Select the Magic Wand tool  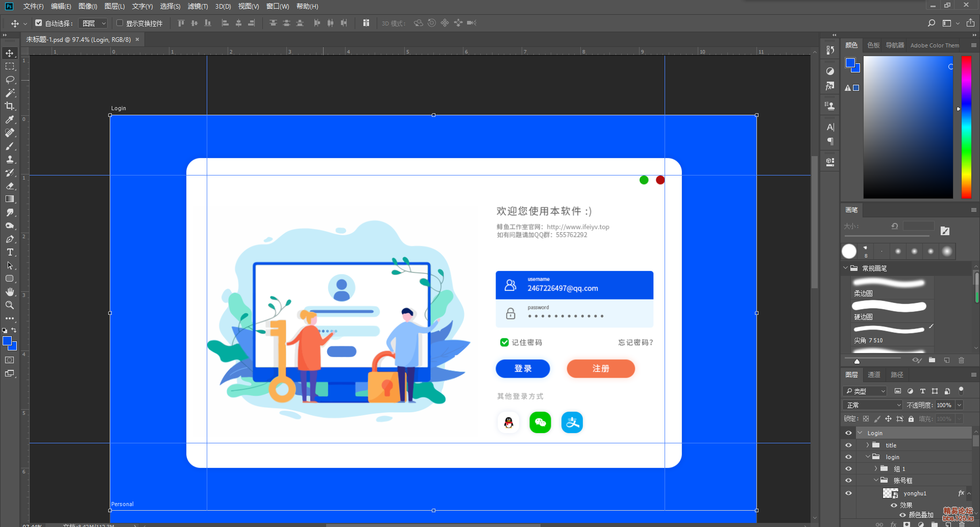(x=10, y=93)
